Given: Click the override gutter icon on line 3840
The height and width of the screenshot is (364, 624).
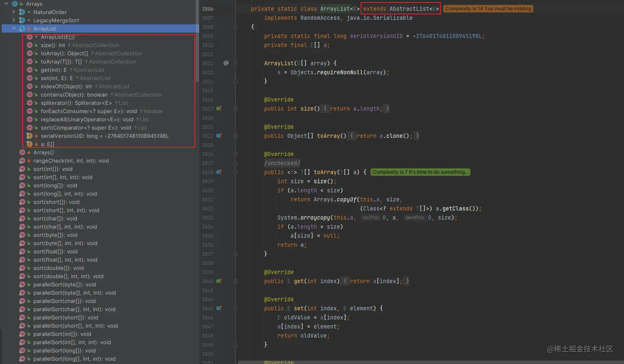Looking at the screenshot, I should 219,281.
